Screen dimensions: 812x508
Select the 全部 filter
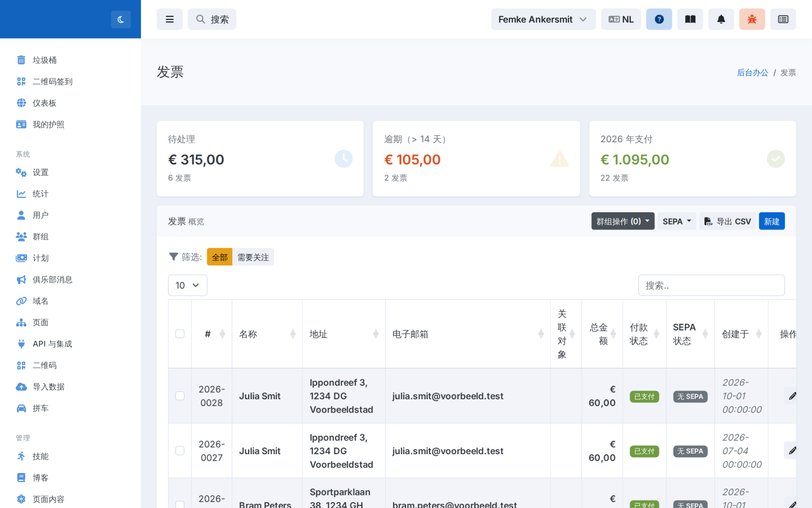click(x=220, y=257)
